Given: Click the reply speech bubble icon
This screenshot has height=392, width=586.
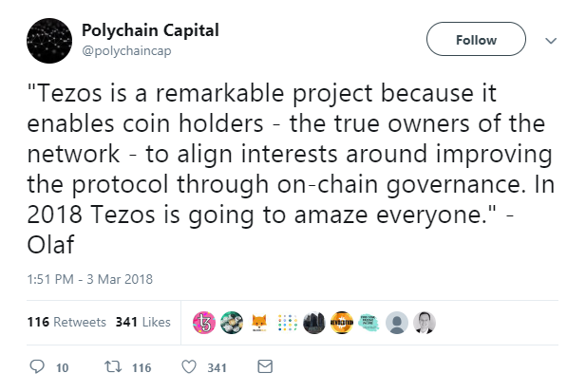Looking at the screenshot, I should [38, 367].
